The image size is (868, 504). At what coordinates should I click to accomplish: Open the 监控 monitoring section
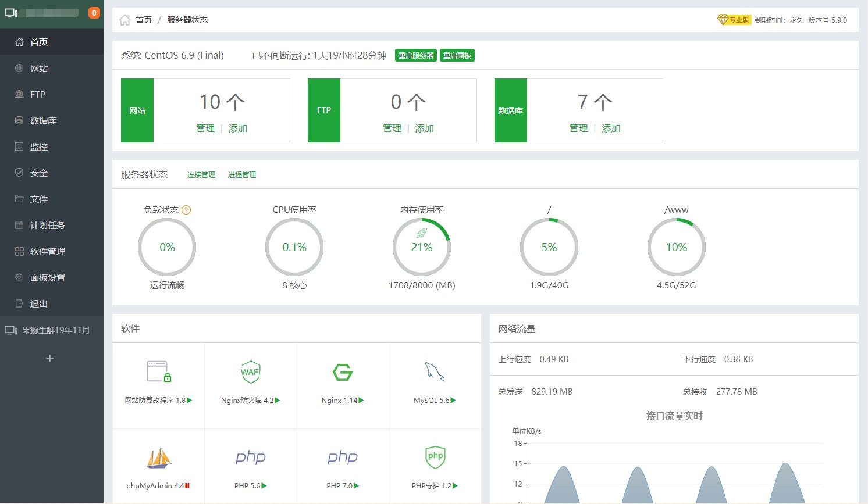pyautogui.click(x=52, y=146)
